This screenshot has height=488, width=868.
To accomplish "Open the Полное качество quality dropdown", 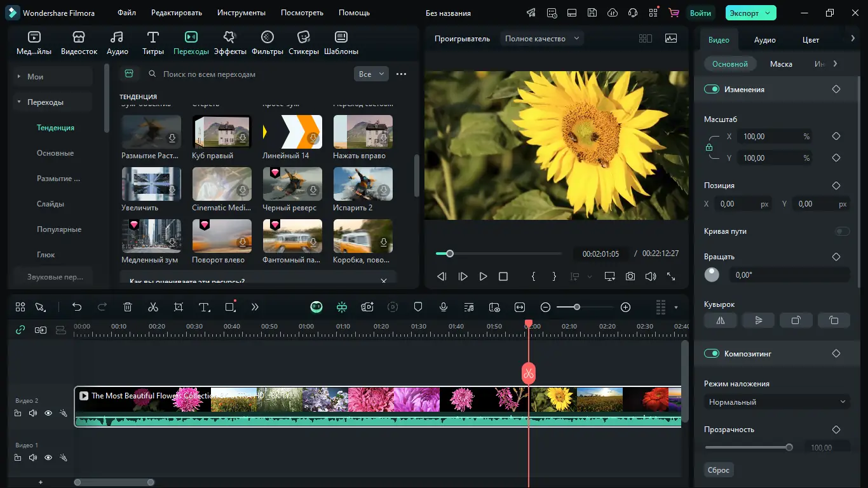I will click(542, 39).
